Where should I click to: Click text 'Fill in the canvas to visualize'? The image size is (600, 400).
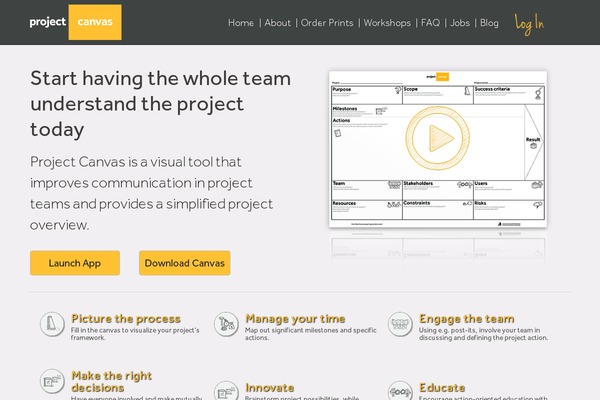click(135, 334)
